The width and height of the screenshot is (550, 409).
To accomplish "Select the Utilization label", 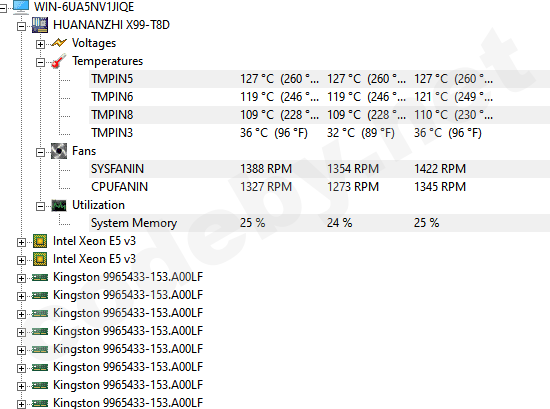I will (x=98, y=205).
